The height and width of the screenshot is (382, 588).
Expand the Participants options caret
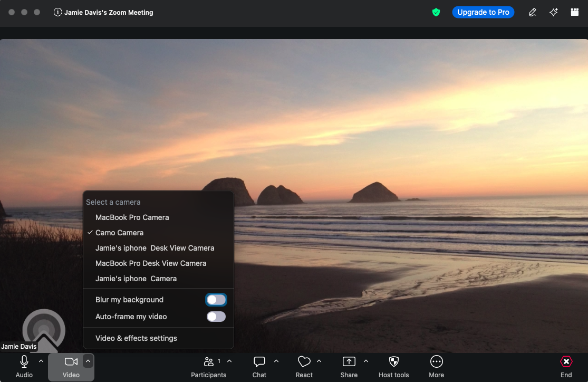[x=229, y=361]
